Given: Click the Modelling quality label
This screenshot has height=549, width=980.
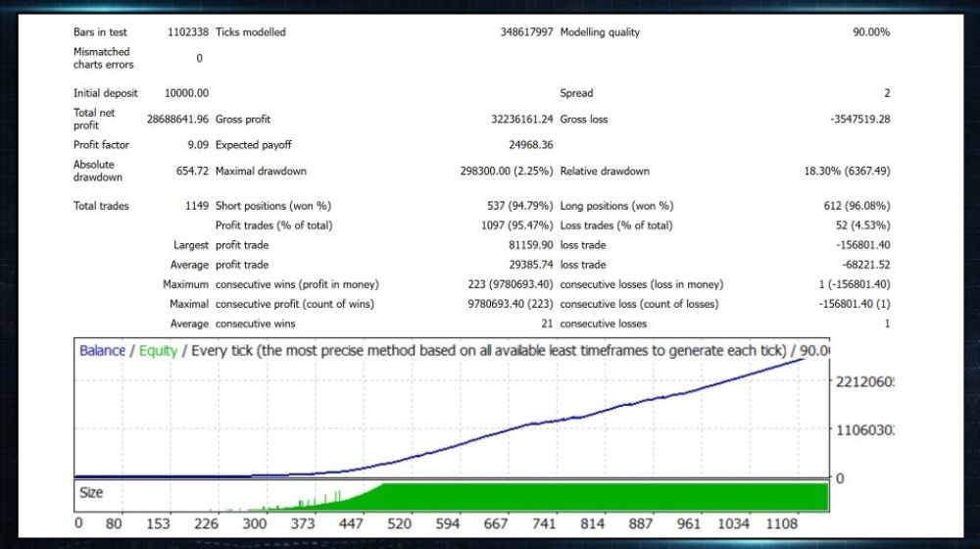Looking at the screenshot, I should tap(600, 32).
